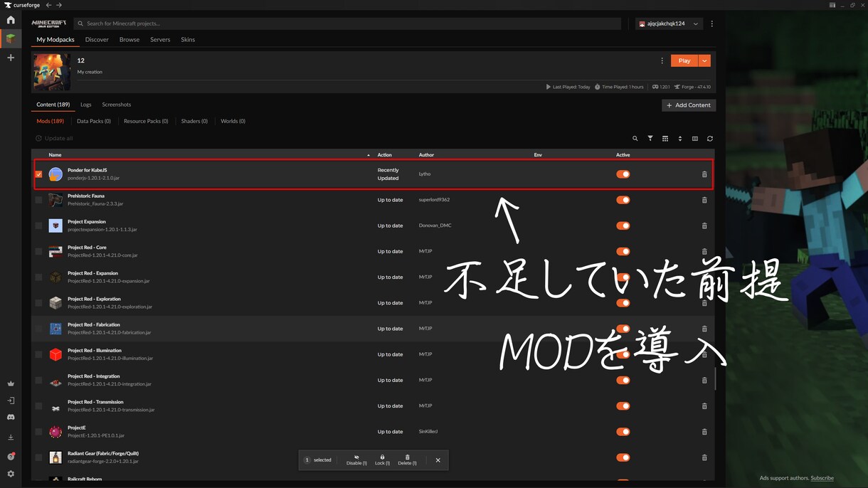Open the crown premium icon in sidebar
The height and width of the screenshot is (488, 868).
click(x=11, y=384)
